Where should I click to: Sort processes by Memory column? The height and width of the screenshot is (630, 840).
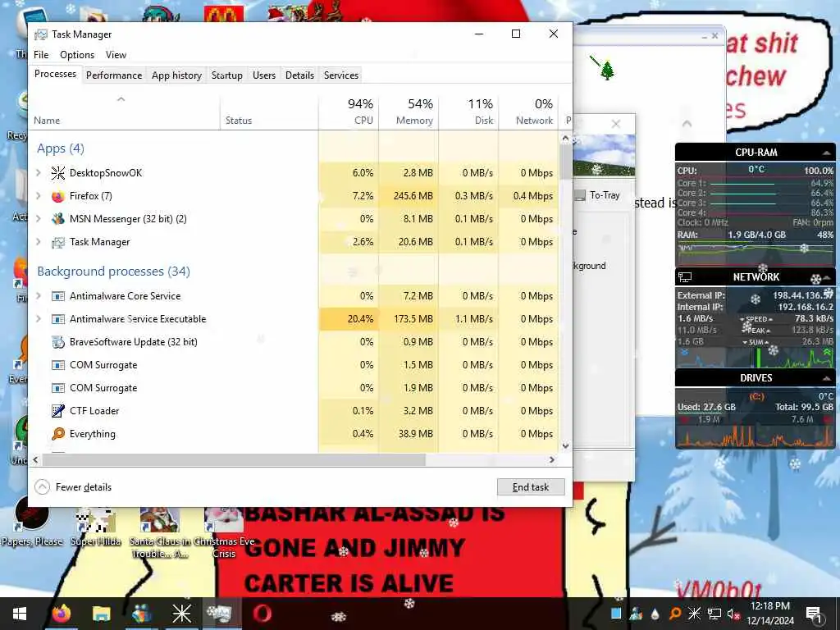pyautogui.click(x=409, y=112)
